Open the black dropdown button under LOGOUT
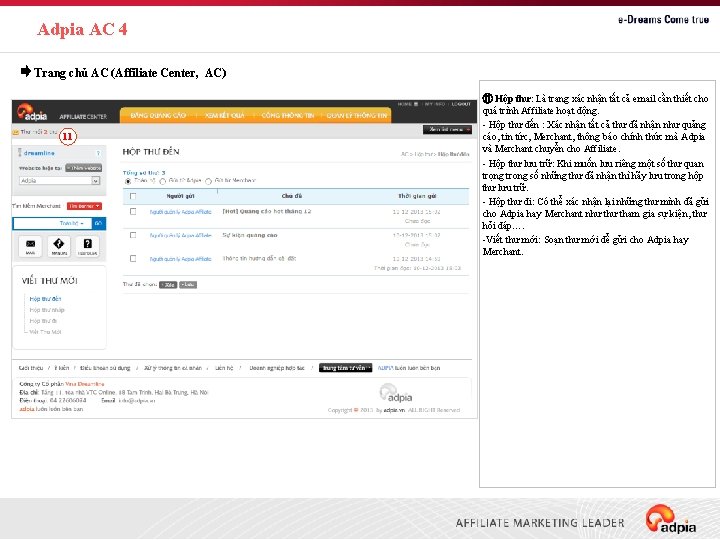This screenshot has width=720, height=540. coord(447,129)
